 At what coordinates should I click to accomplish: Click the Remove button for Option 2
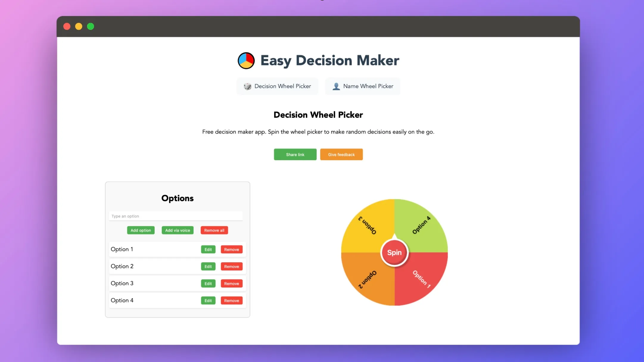[x=231, y=266]
